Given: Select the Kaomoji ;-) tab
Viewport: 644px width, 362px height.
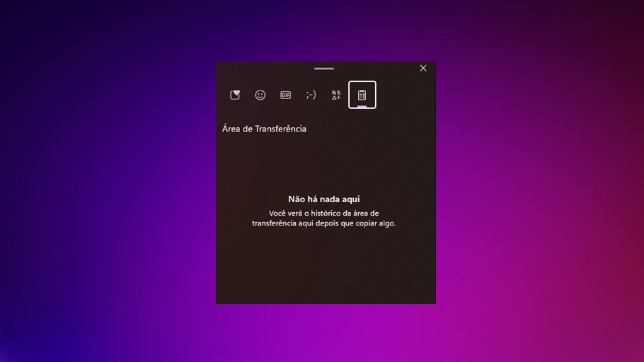Looking at the screenshot, I should click(x=311, y=95).
